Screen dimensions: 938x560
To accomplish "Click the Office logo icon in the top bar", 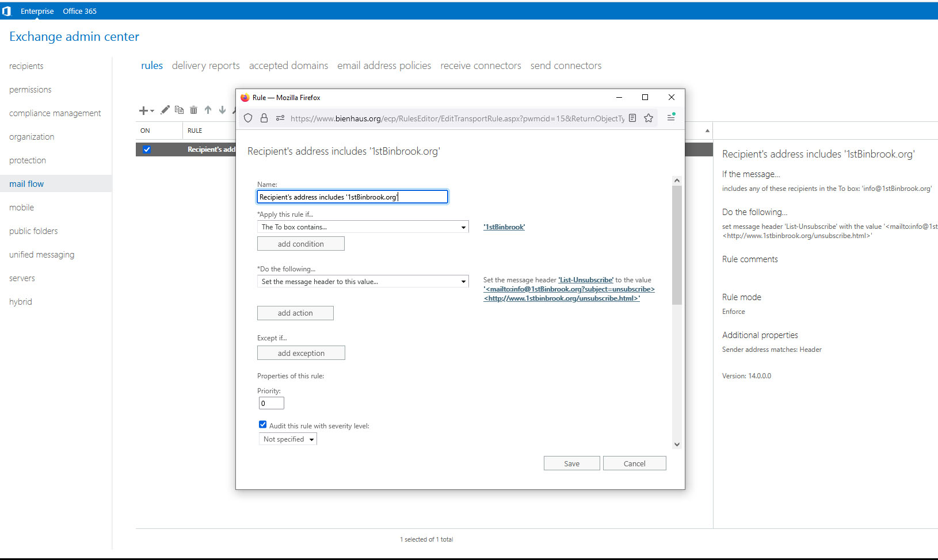I will [7, 11].
